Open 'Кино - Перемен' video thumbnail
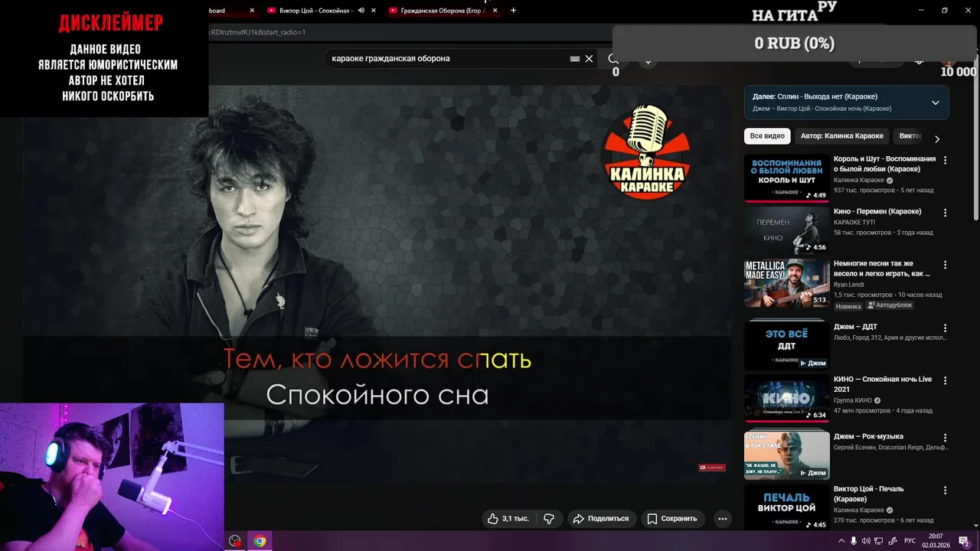 [786, 230]
